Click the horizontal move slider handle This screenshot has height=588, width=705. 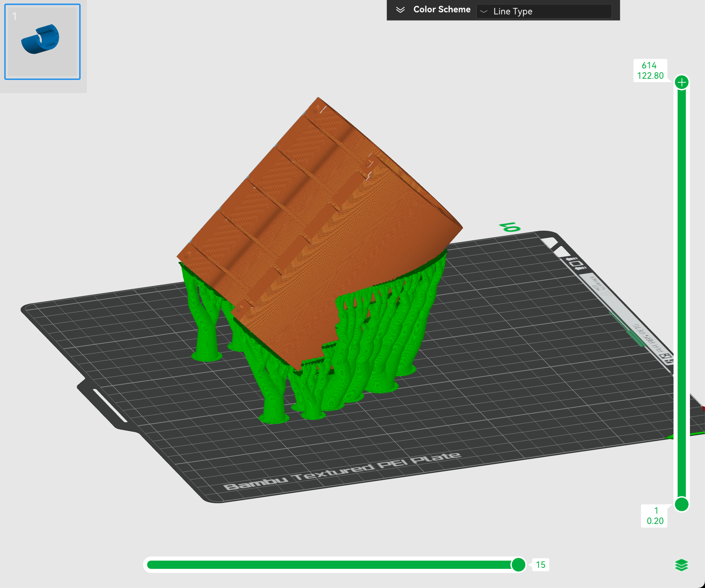[x=518, y=564]
